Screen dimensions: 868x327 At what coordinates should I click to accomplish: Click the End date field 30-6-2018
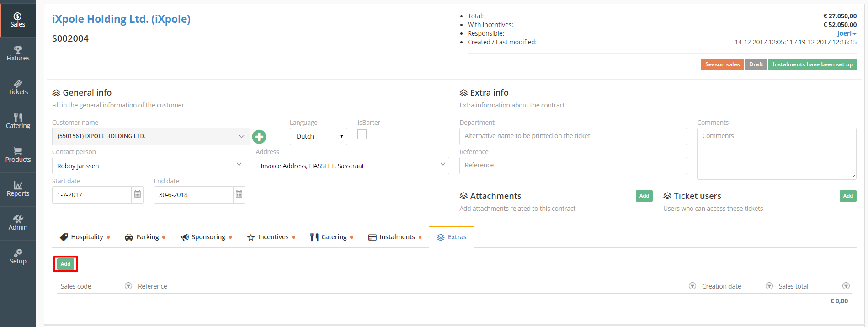(x=193, y=195)
